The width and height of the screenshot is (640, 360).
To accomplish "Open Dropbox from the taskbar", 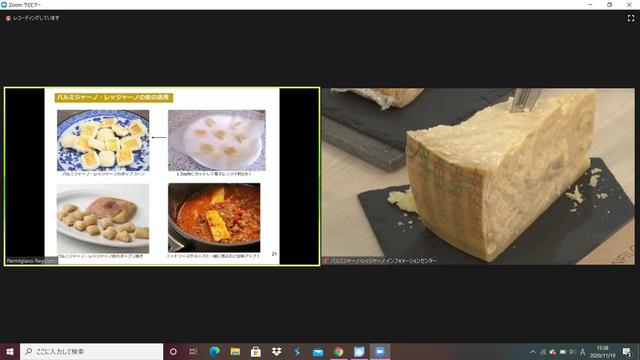I will coord(276,351).
